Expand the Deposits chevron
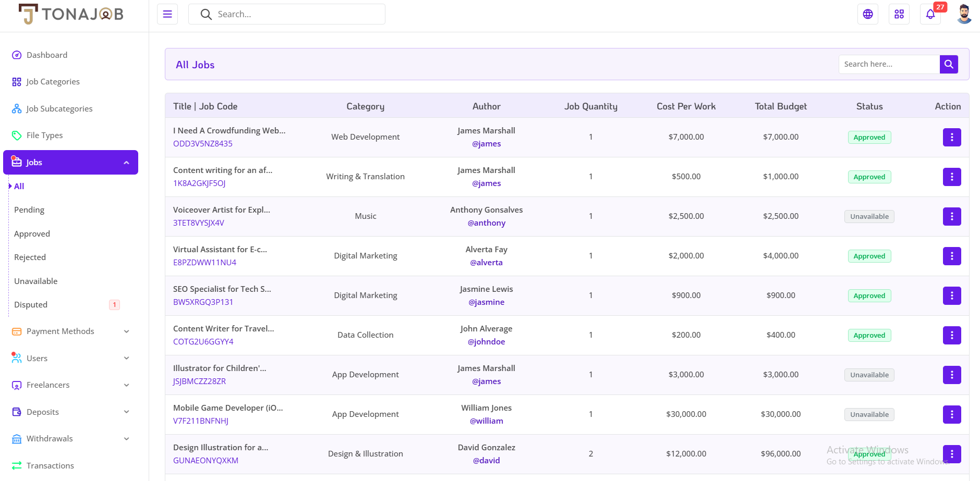The width and height of the screenshot is (980, 481). (x=126, y=412)
